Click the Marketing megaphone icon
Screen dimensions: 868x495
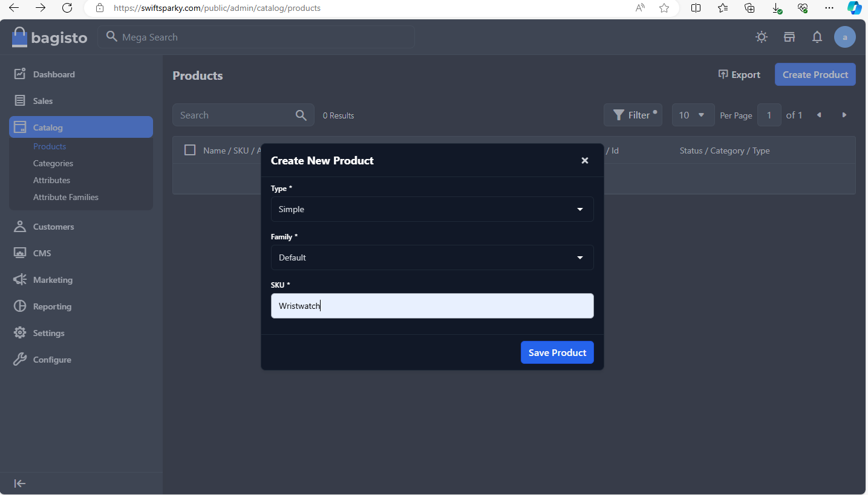coord(20,279)
